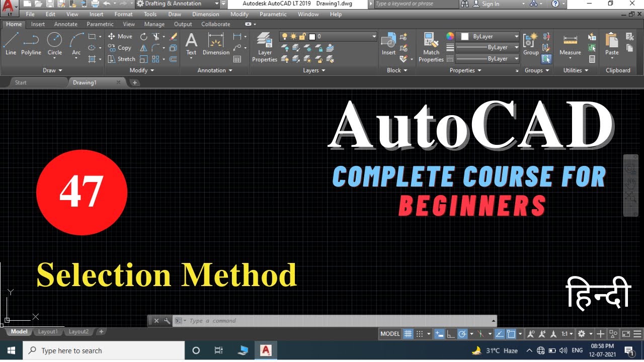This screenshot has height=362, width=644.
Task: Select the Line tool
Action: pos(11,43)
